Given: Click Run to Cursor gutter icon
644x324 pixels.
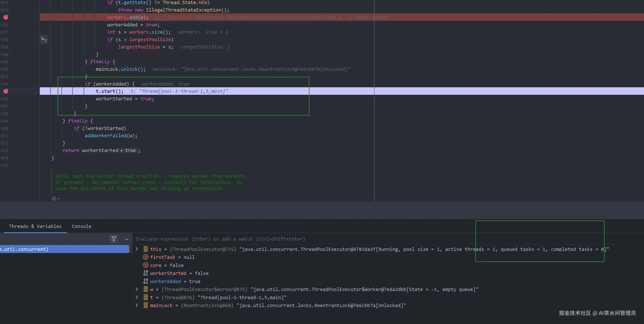Looking at the screenshot, I should pyautogui.click(x=44, y=39).
